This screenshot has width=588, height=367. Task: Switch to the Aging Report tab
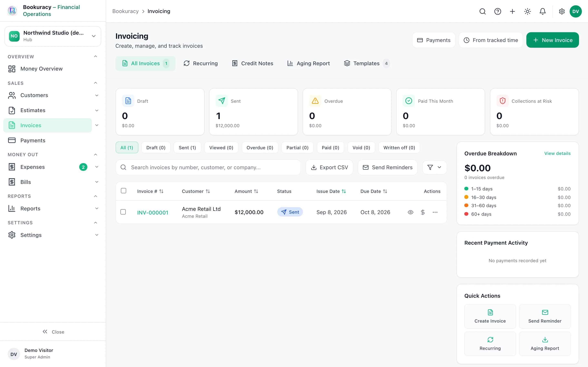tap(308, 63)
